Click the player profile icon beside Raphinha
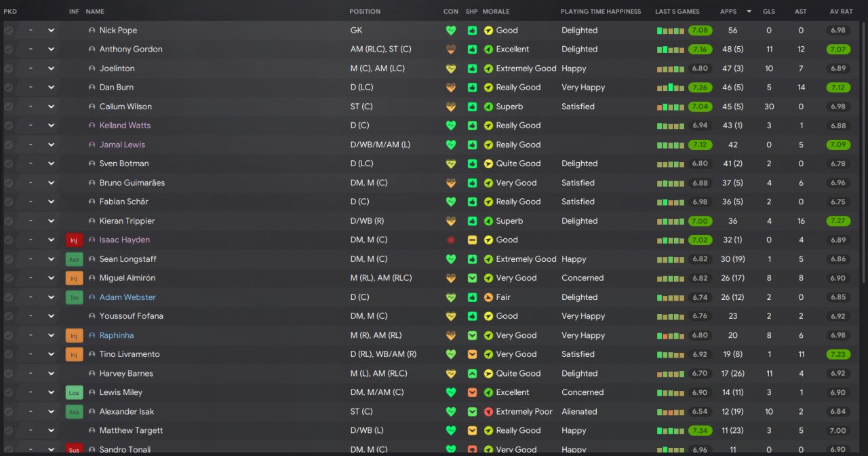Viewport: 868px width, 456px height. [92, 335]
